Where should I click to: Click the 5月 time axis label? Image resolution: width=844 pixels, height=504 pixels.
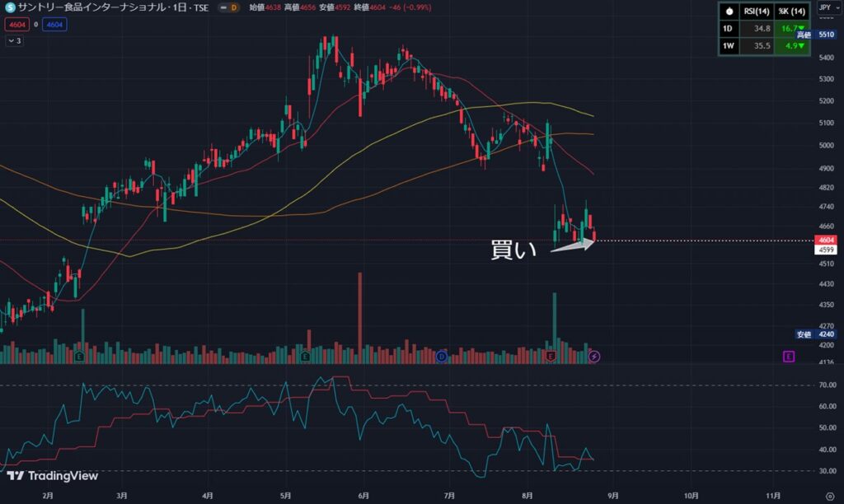285,496
